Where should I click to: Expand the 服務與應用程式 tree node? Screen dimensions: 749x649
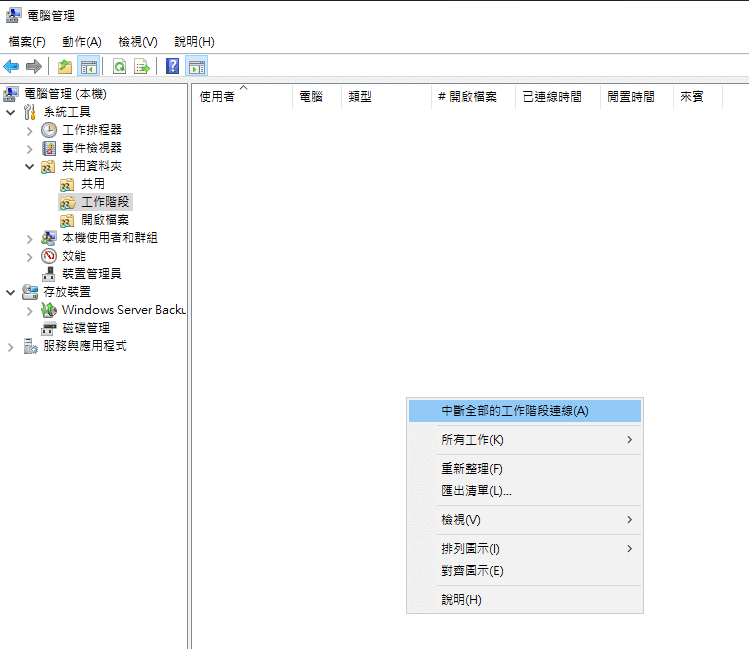pyautogui.click(x=11, y=347)
